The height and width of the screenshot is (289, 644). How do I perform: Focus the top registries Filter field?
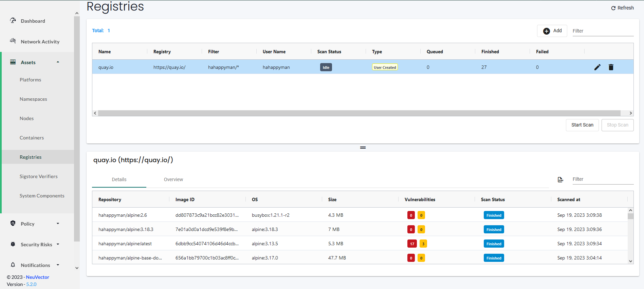[603, 31]
